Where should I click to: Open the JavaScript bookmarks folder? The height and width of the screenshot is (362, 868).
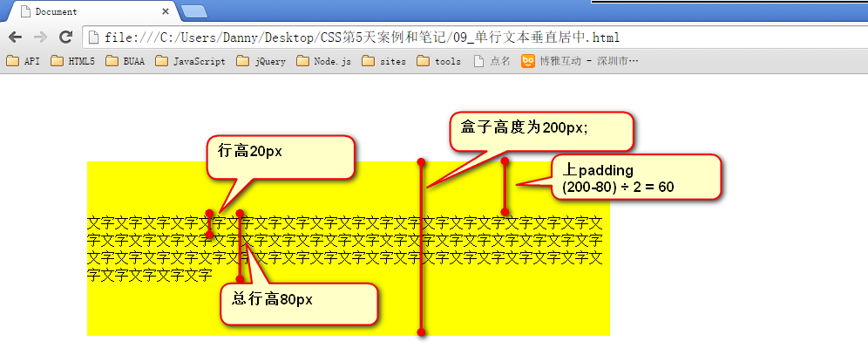tap(191, 62)
